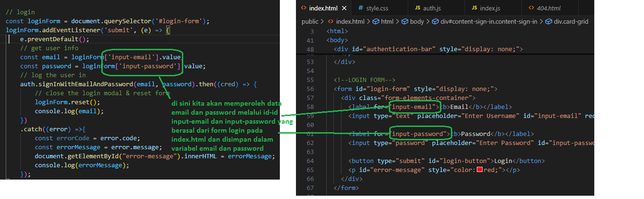Close the index.html editor tab

click(x=343, y=8)
